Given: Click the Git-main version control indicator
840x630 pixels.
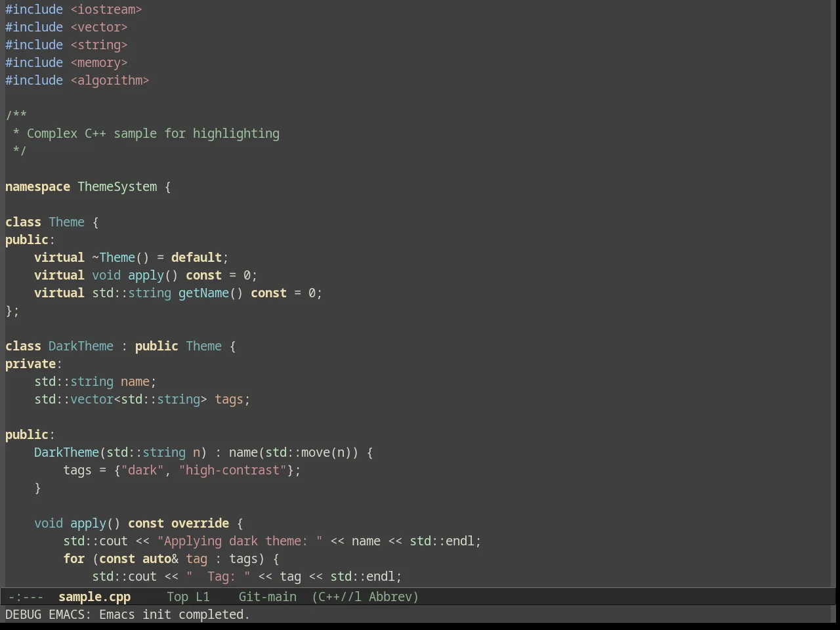Looking at the screenshot, I should (268, 597).
